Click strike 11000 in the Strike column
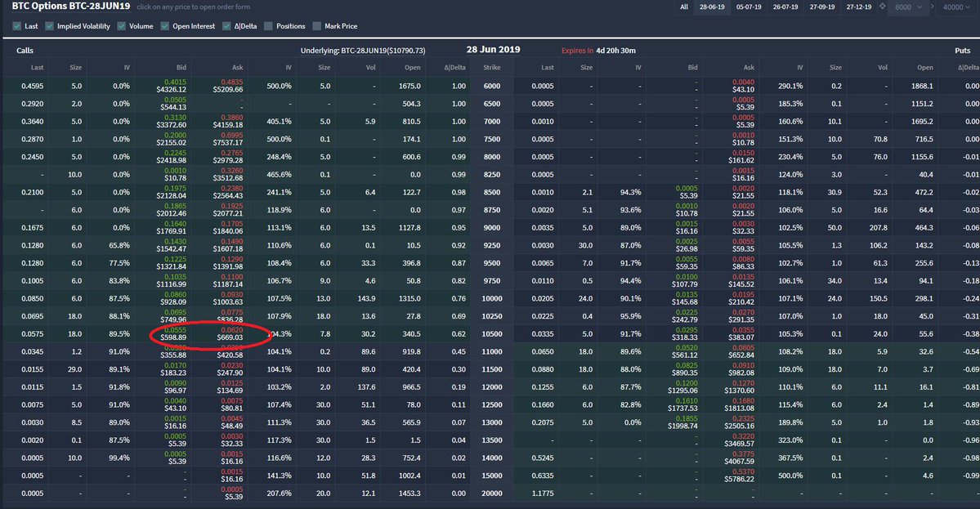980x509 pixels. [x=492, y=351]
